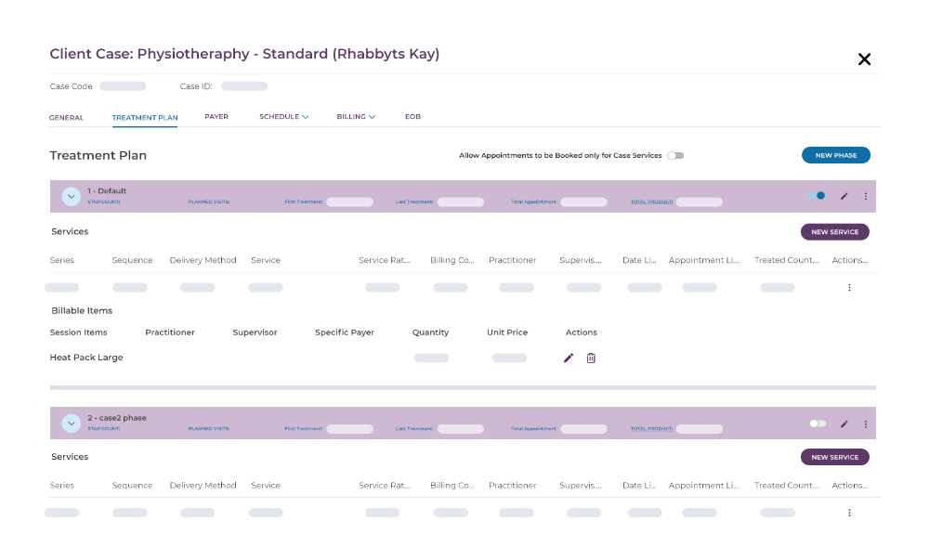Collapse the 1 - Default phase section
This screenshot has width=929, height=560.
(x=71, y=196)
